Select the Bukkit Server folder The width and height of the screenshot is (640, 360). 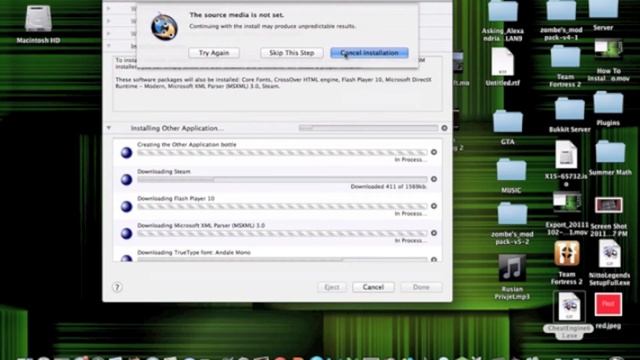coord(569,109)
